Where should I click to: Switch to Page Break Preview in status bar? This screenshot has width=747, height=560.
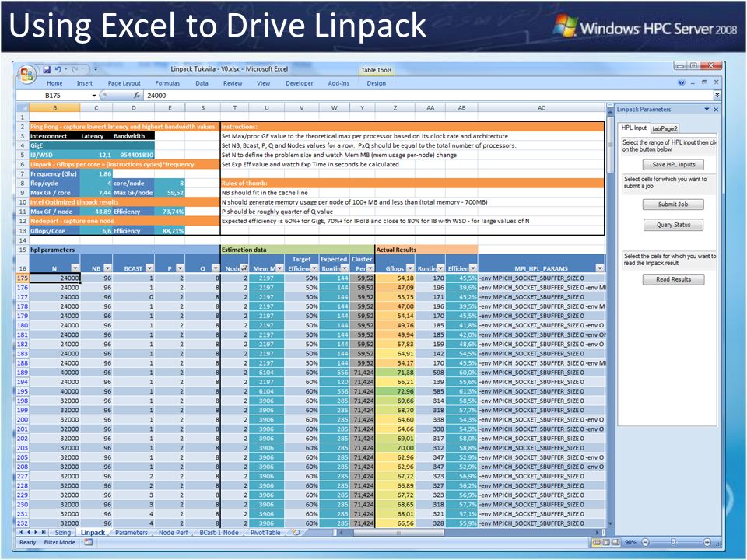[x=615, y=542]
